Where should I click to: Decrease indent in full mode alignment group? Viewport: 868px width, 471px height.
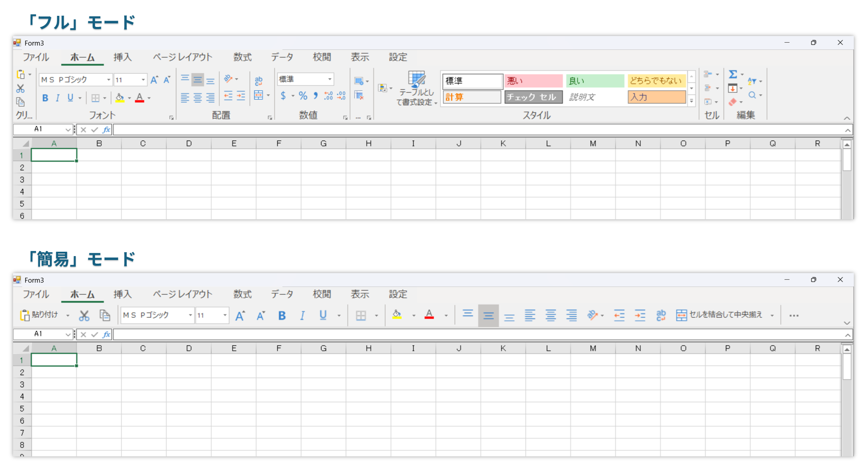click(228, 96)
